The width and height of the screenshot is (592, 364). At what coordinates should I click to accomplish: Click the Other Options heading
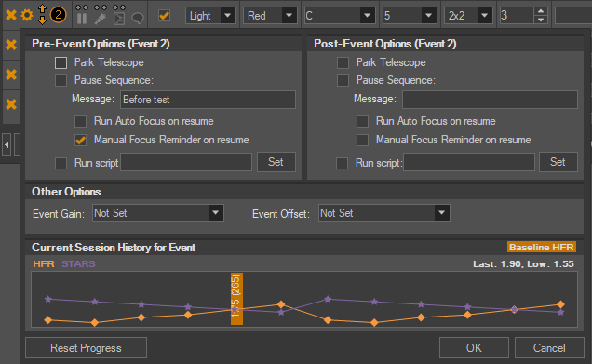(x=66, y=192)
